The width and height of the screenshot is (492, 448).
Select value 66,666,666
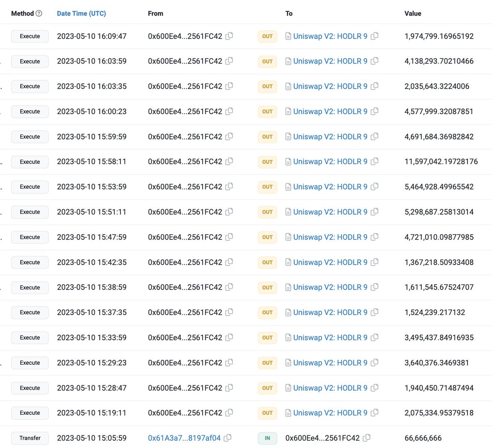pyautogui.click(x=423, y=438)
